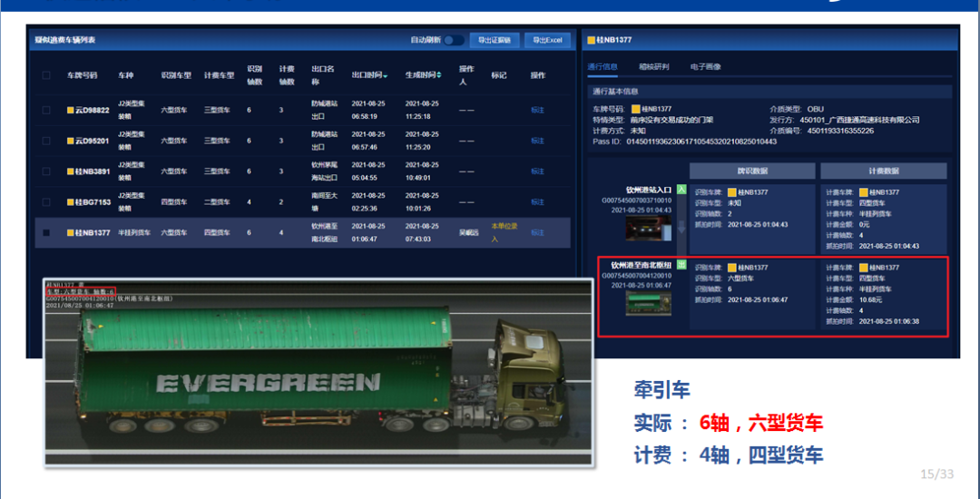
Task: Switch to the 稽核研判 tab
Action: coord(653,66)
